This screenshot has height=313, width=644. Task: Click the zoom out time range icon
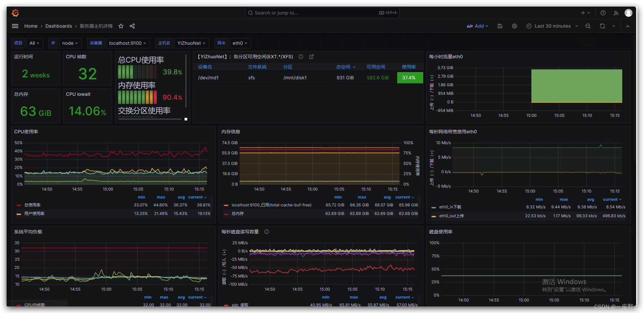[588, 26]
